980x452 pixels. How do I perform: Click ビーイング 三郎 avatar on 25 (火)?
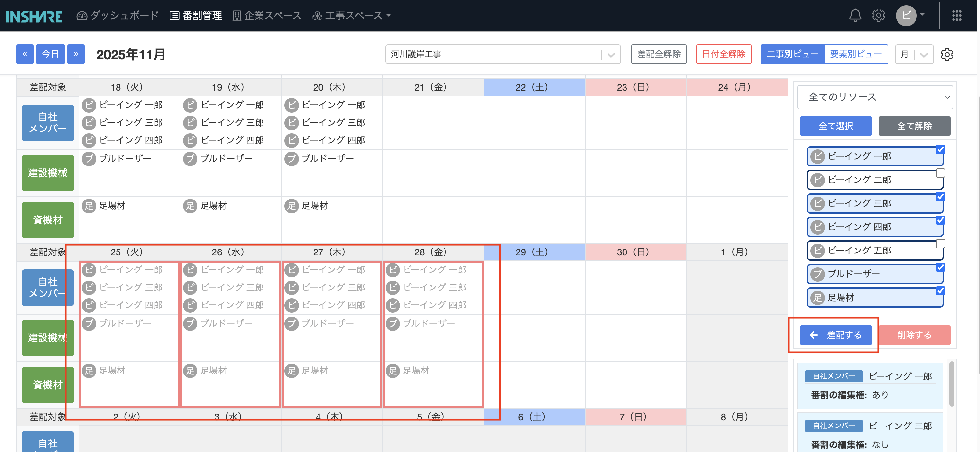click(x=89, y=287)
